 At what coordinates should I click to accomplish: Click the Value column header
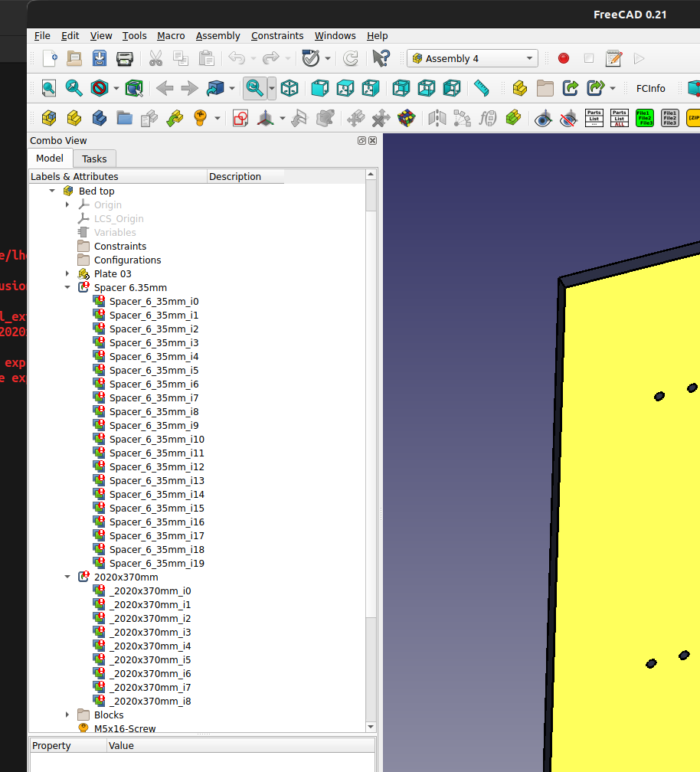[x=240, y=745]
